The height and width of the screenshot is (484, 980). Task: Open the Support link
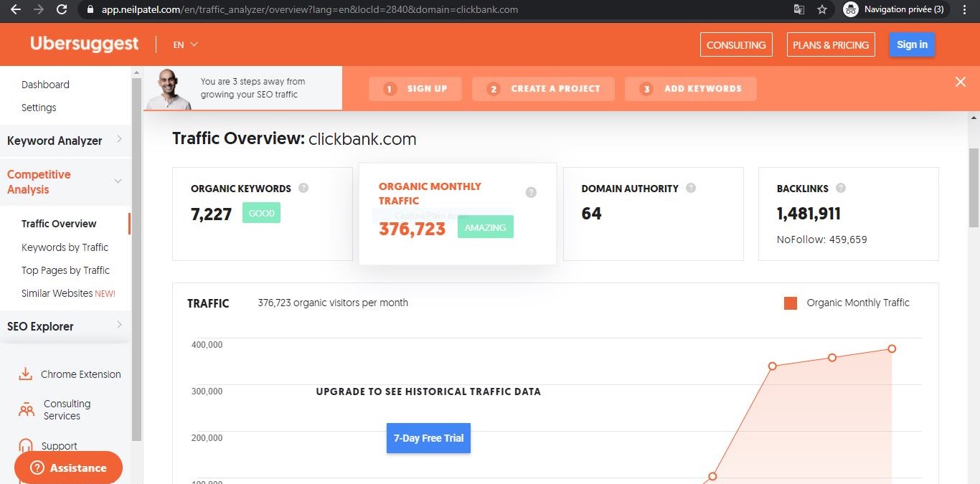point(59,446)
